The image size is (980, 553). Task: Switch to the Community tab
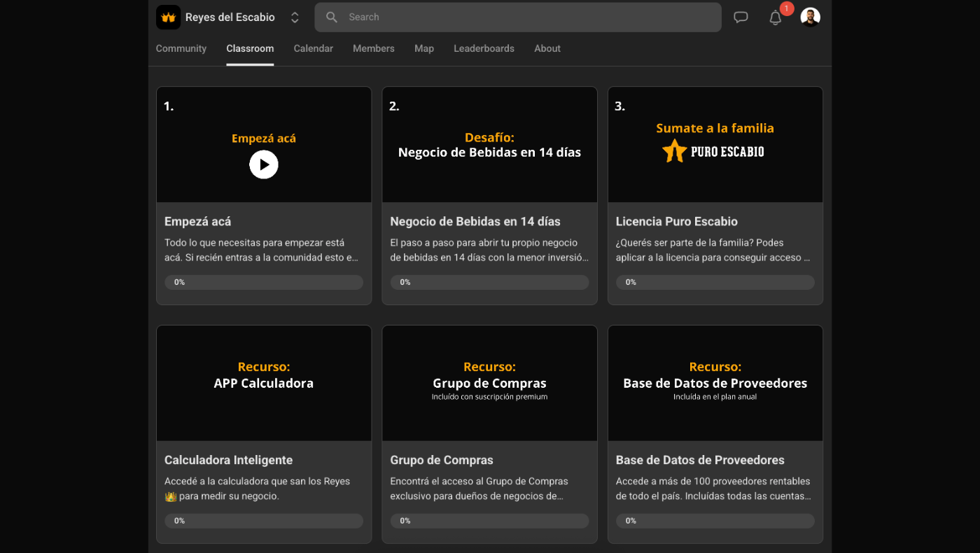(x=181, y=48)
